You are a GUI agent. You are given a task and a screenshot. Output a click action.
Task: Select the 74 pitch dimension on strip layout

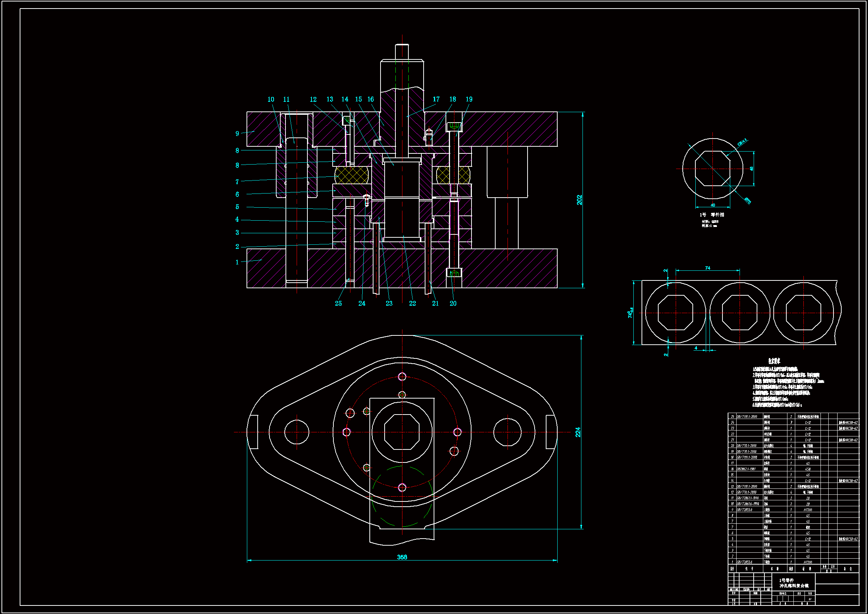click(x=707, y=268)
